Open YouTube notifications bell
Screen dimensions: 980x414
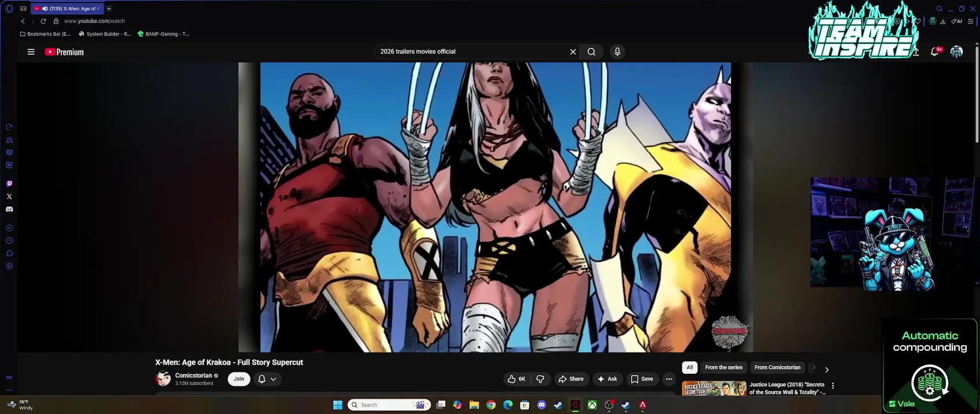click(935, 52)
